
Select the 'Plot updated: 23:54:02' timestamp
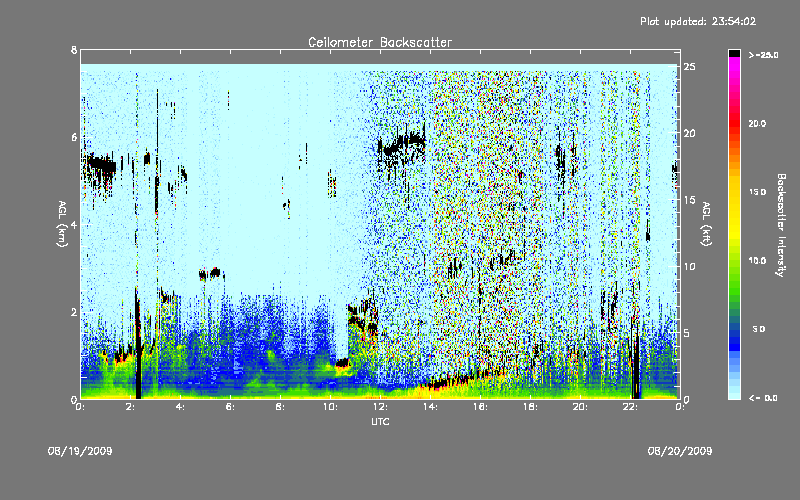pyautogui.click(x=698, y=21)
